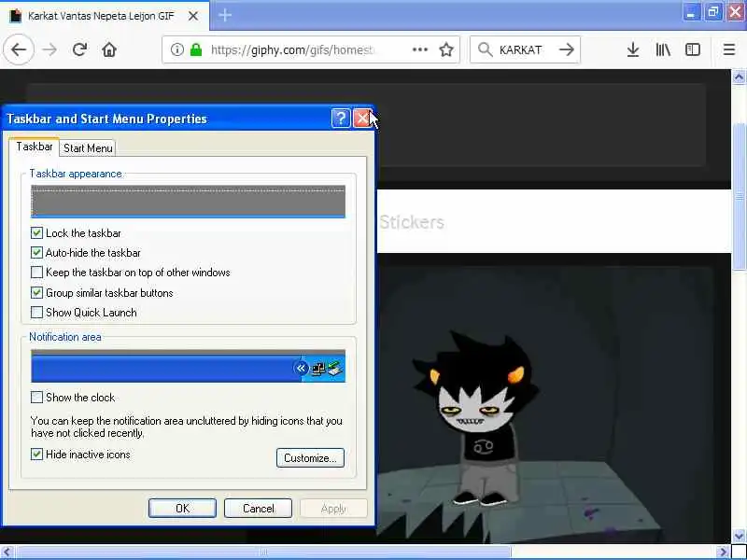
Task: Open the Library bookshelf icon
Action: (x=663, y=49)
